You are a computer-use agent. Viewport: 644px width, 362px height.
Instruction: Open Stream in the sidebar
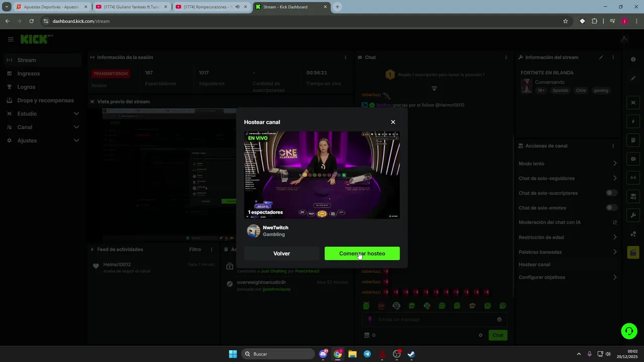tap(41, 60)
